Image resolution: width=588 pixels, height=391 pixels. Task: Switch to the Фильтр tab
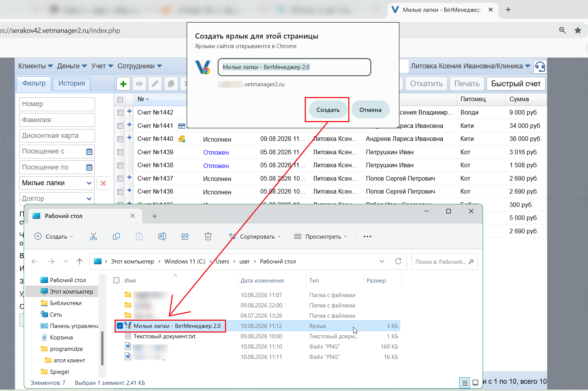[x=34, y=83]
